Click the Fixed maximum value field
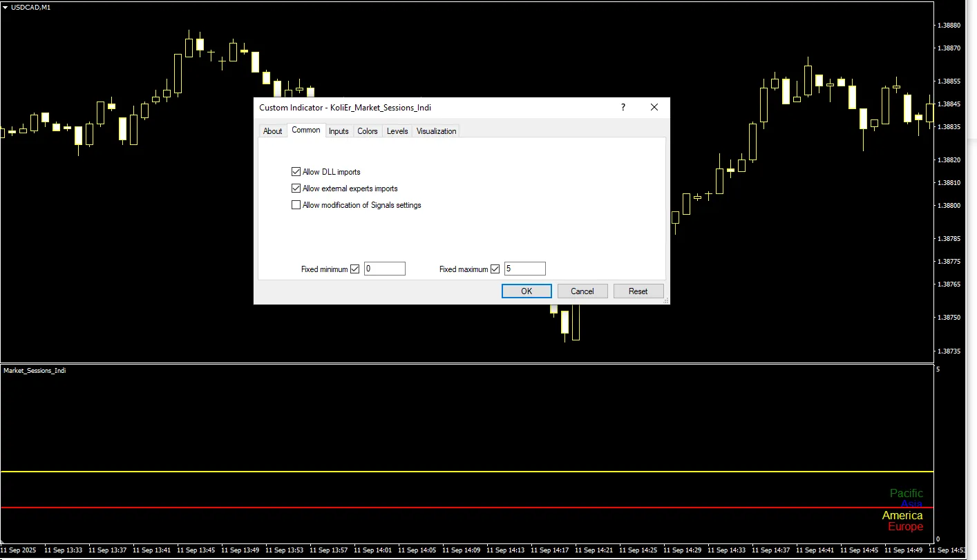The image size is (977, 560). pyautogui.click(x=524, y=269)
